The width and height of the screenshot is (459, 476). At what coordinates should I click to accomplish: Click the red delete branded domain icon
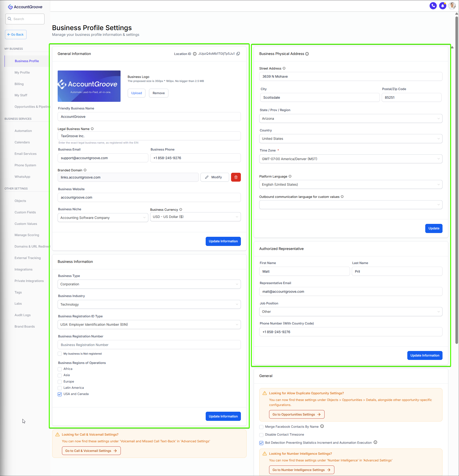[236, 177]
